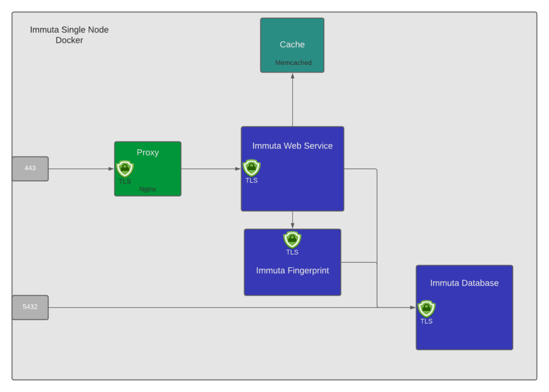
Task: Click the TLS shield icon in Immuta Web Service
Action: tap(251, 168)
